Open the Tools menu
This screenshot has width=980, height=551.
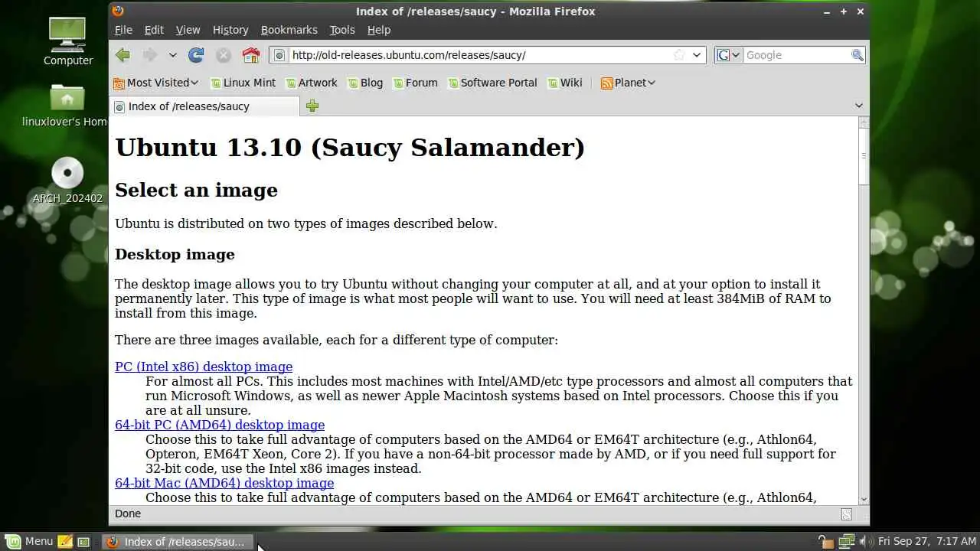coord(342,30)
